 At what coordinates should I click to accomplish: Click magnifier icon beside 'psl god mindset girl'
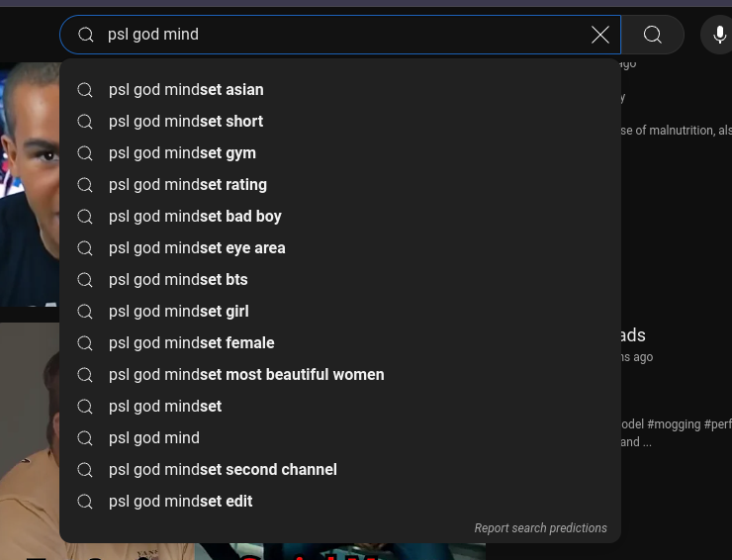(x=85, y=312)
